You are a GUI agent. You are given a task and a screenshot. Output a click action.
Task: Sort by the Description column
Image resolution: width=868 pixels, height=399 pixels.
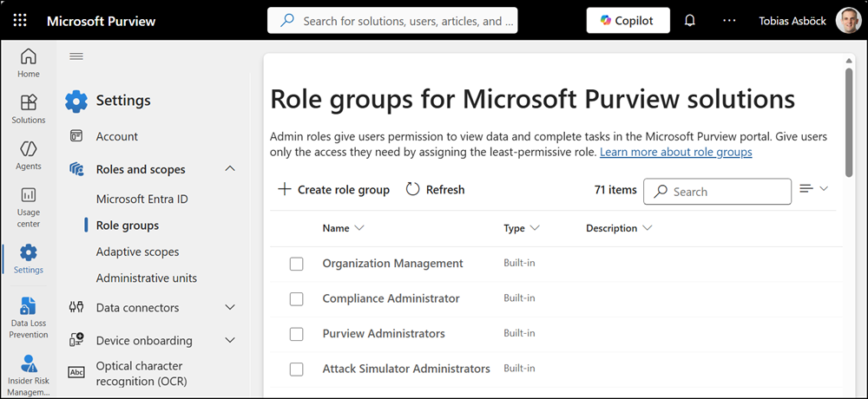click(x=619, y=228)
